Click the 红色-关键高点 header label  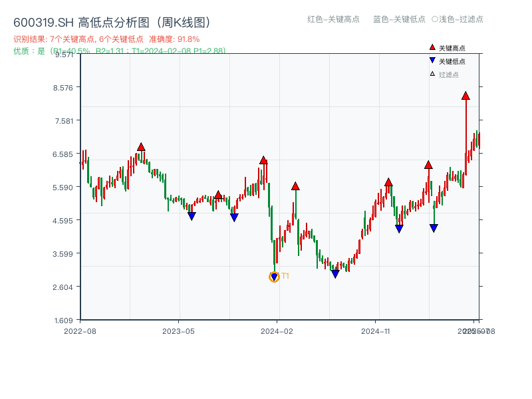[334, 19]
